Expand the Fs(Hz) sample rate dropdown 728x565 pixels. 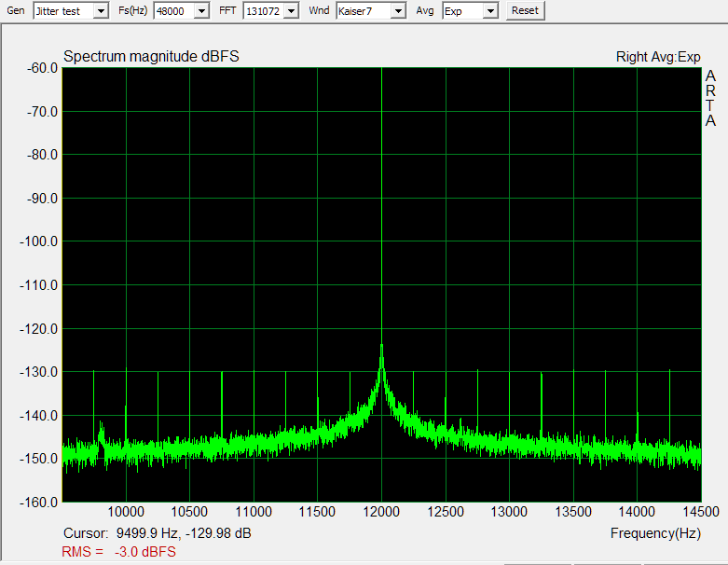(x=201, y=10)
